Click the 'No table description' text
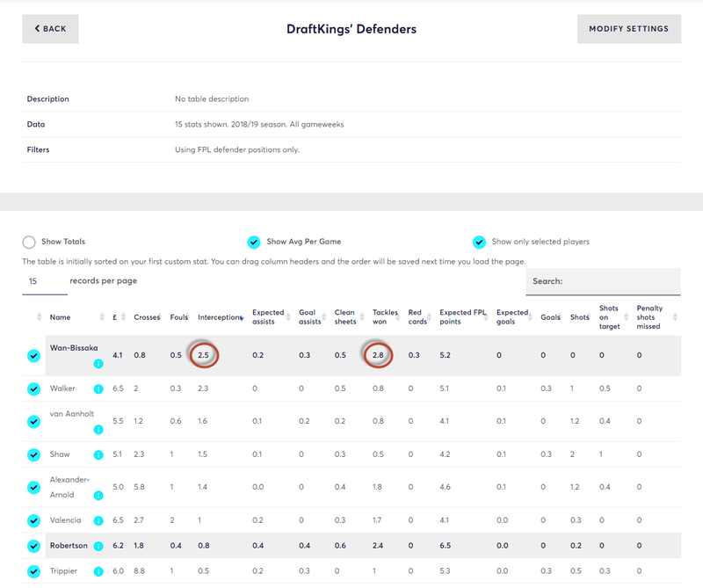Image resolution: width=703 pixels, height=588 pixels. tap(212, 99)
